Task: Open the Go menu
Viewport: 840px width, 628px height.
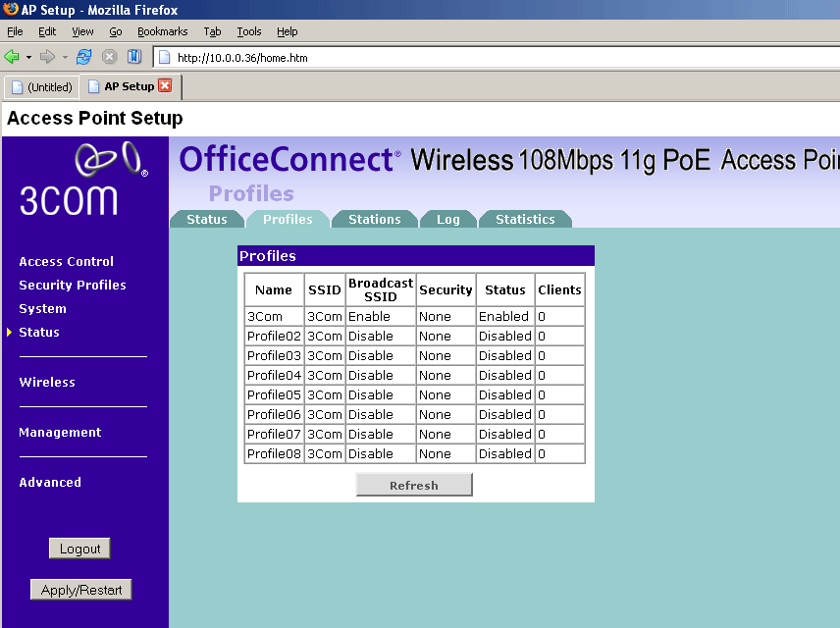Action: (116, 31)
